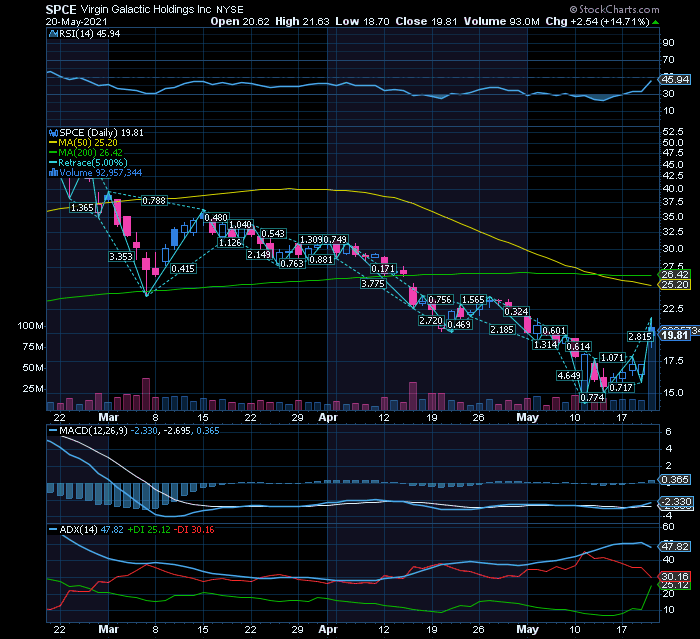Click the +DI 25.12 legend text
Image resolution: width=700 pixels, height=639 pixels.
149,530
